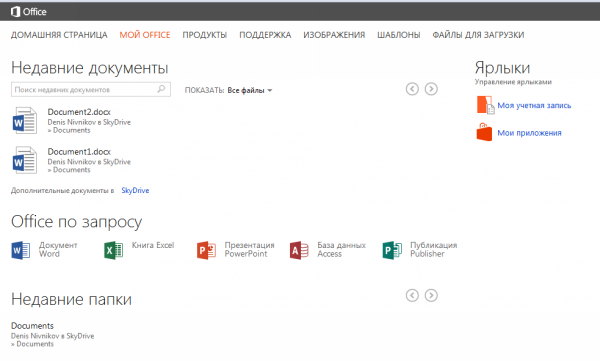The height and width of the screenshot is (361, 600).
Task: Open Document2.docx Word file icon
Action: click(24, 121)
